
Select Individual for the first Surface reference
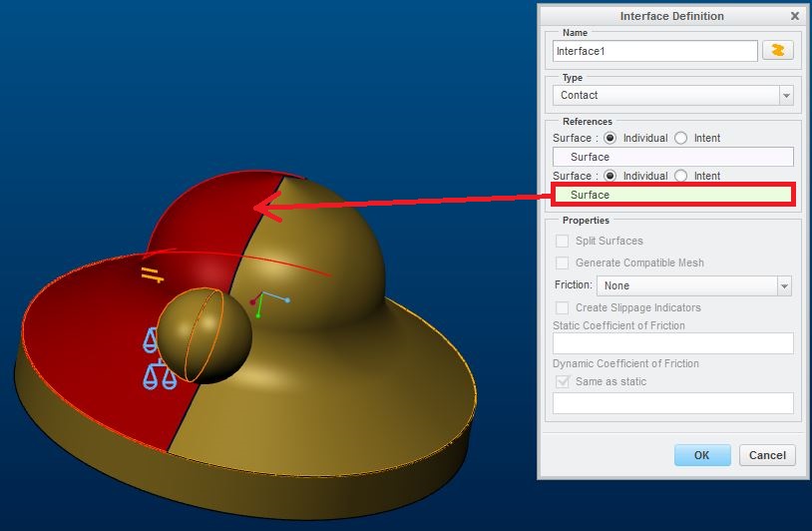pos(610,138)
